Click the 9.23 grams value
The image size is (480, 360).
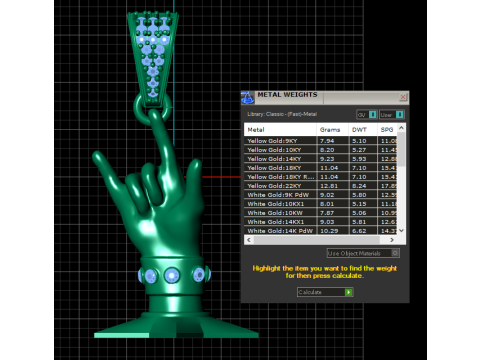point(327,159)
